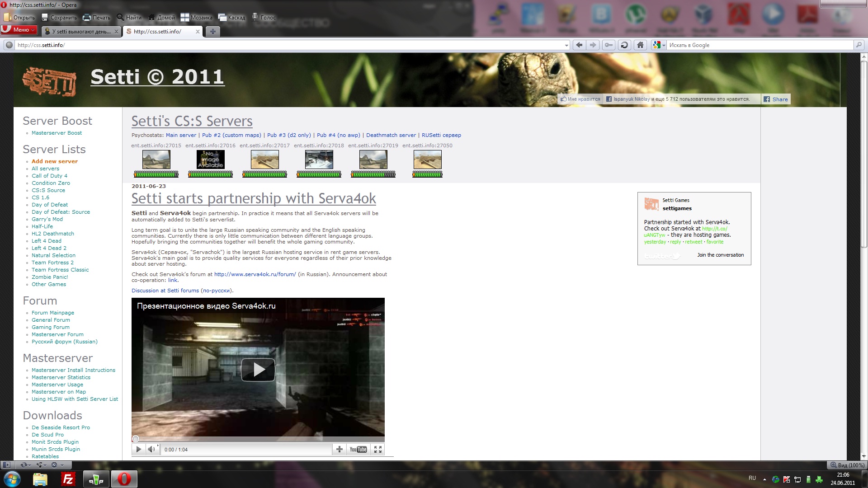Click the small play button in video controls

[x=139, y=449]
